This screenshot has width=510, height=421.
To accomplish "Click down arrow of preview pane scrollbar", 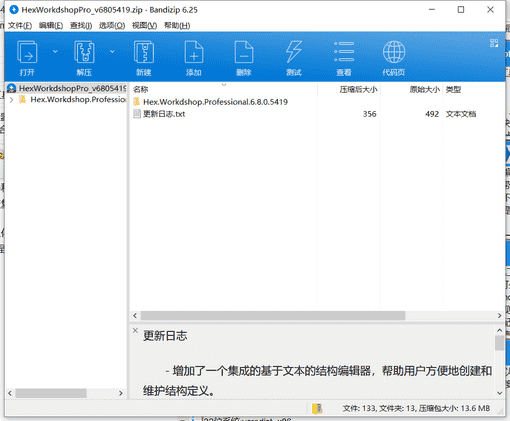I will [x=499, y=393].
